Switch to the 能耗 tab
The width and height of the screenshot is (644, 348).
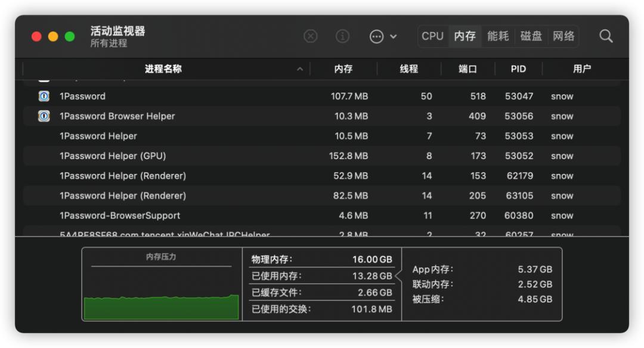[x=498, y=36]
